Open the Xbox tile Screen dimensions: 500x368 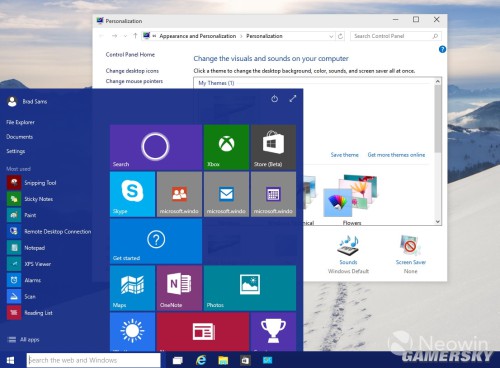pos(226,147)
